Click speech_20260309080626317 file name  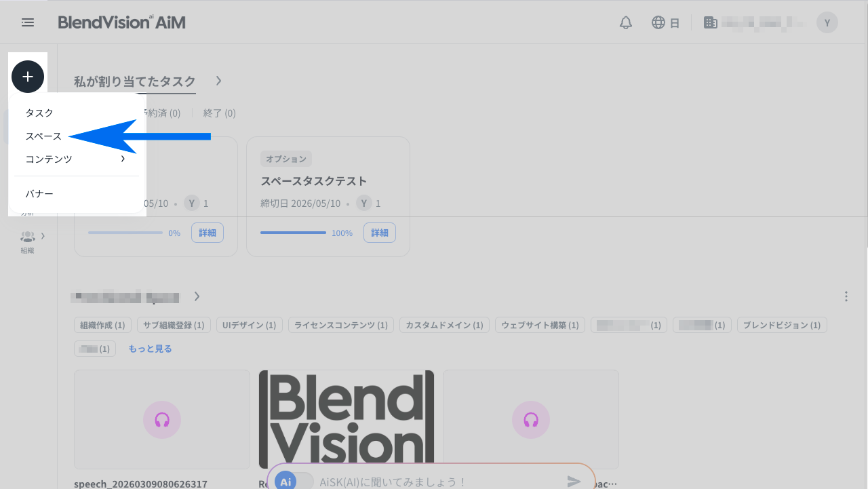pyautogui.click(x=141, y=484)
